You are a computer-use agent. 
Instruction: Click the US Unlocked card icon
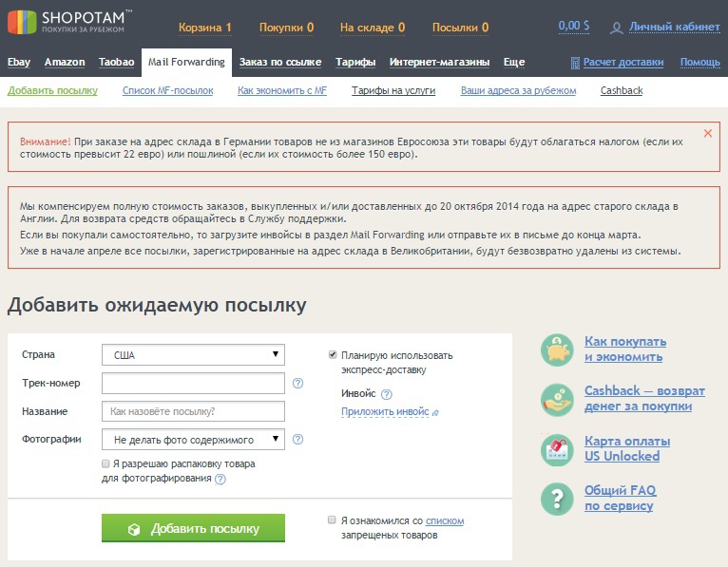(x=557, y=449)
